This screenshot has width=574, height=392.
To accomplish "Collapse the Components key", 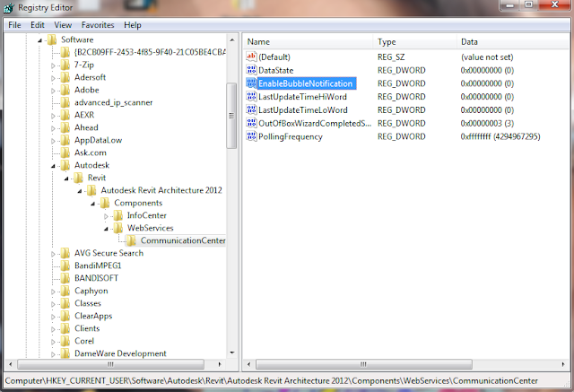I will point(92,204).
